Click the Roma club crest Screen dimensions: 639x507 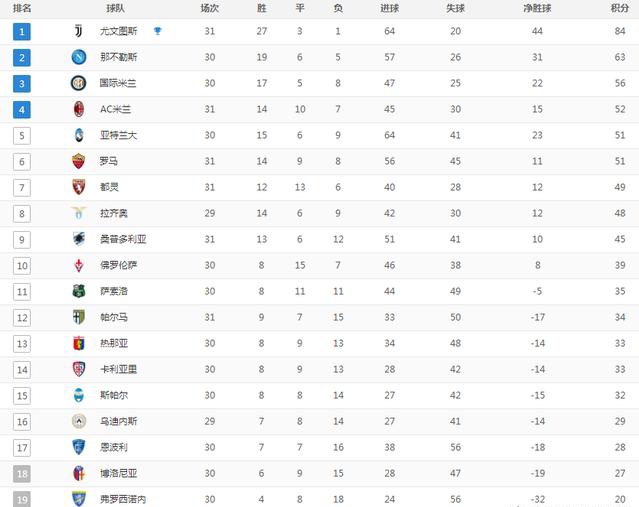pos(79,161)
